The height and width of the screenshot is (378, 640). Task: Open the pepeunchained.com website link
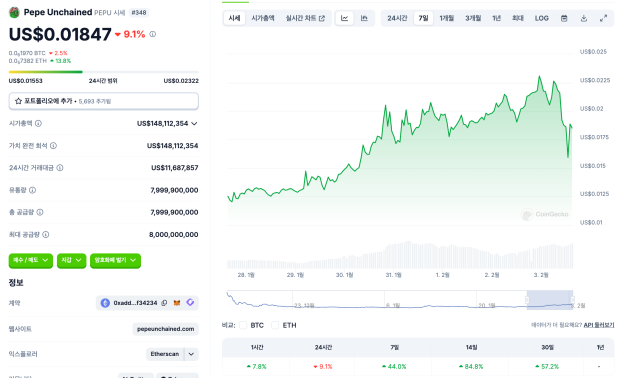[x=165, y=329]
